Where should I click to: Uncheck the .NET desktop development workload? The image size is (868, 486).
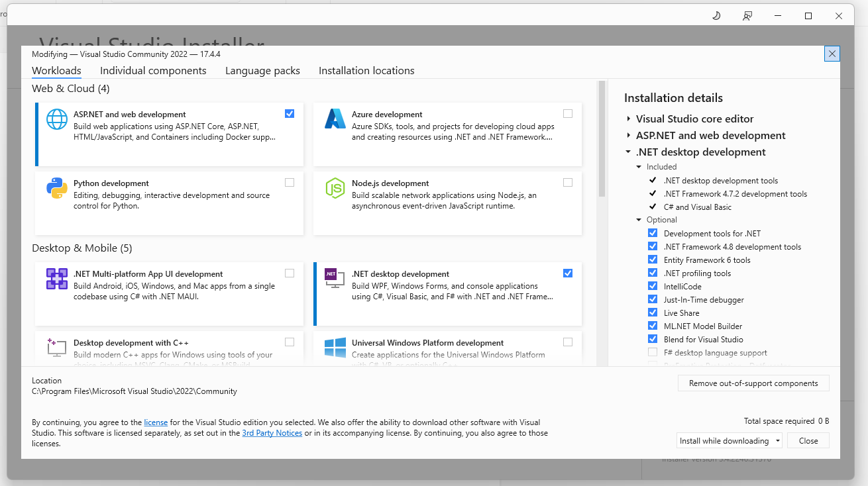(x=568, y=273)
